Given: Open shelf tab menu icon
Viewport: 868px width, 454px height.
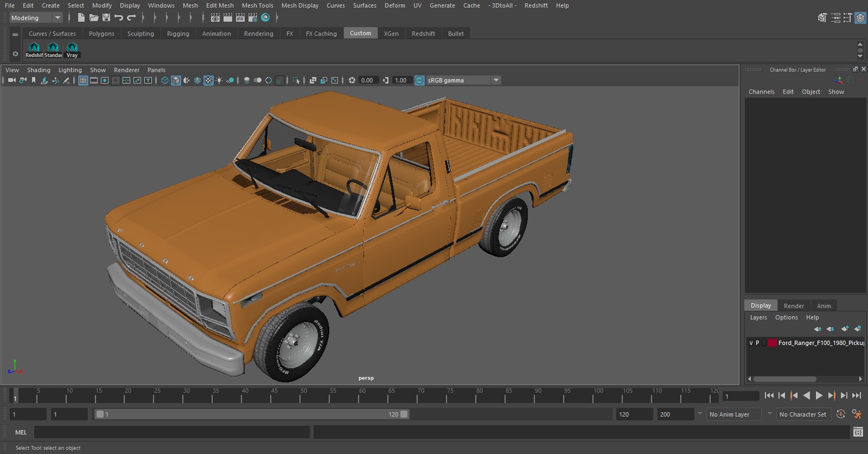Looking at the screenshot, I should [15, 34].
